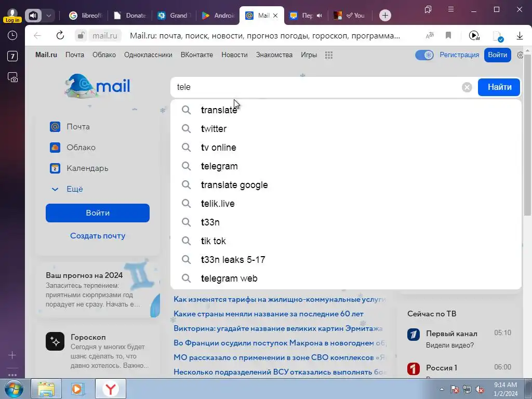Switch to the Donate tab
This screenshot has height=399, width=532.
(x=130, y=16)
